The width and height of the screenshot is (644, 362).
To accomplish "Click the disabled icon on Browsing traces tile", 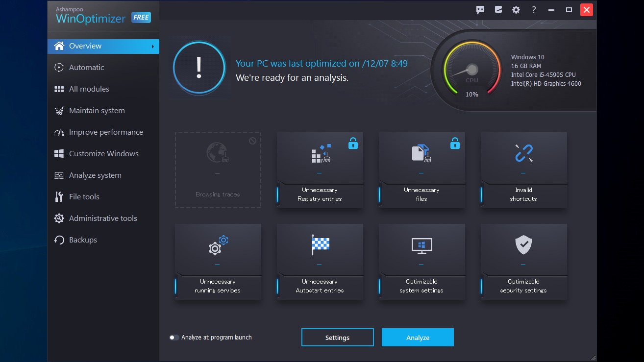I will point(252,141).
